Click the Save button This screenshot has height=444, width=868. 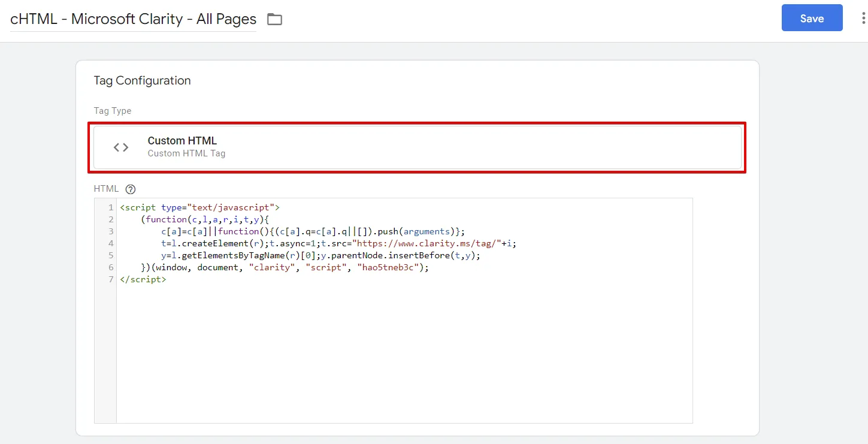pyautogui.click(x=812, y=18)
